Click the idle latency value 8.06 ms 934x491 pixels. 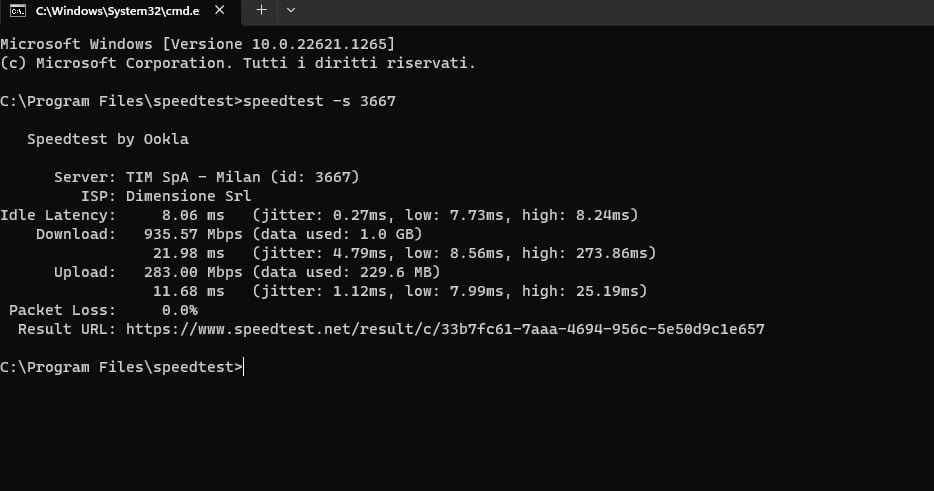click(193, 215)
